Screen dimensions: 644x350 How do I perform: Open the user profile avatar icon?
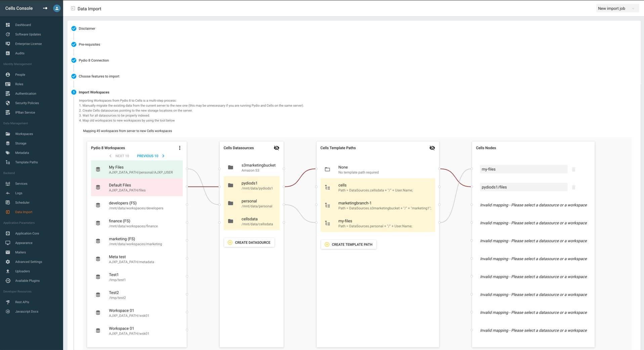click(x=57, y=8)
